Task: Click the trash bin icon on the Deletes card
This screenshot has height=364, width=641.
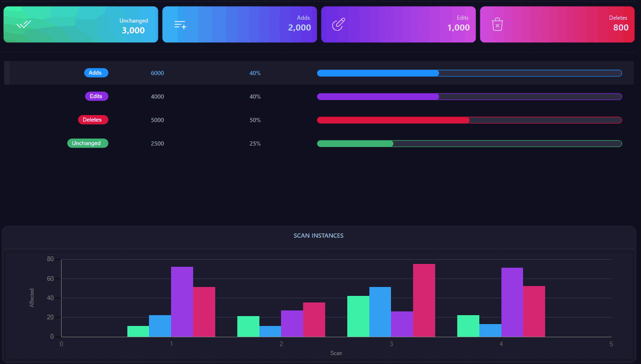Action: (x=497, y=24)
